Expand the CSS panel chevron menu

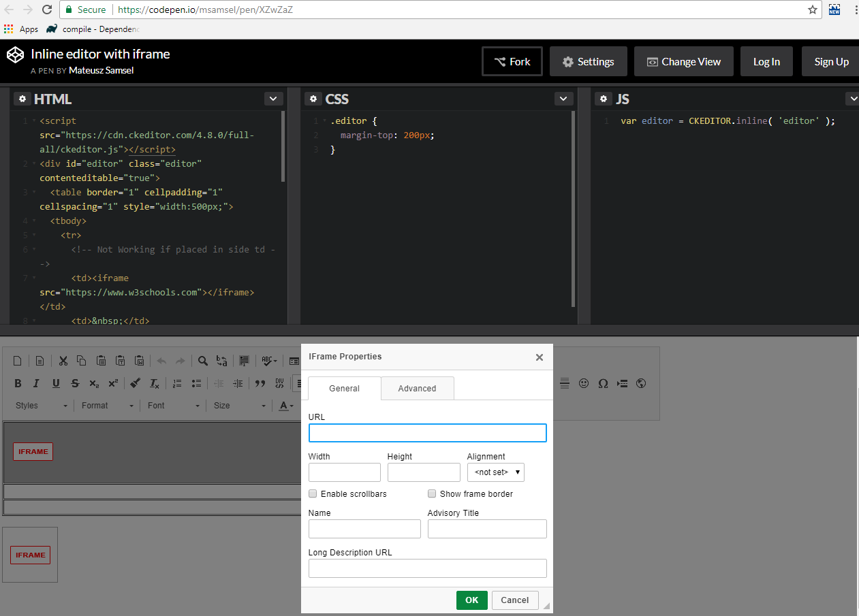[x=564, y=99]
